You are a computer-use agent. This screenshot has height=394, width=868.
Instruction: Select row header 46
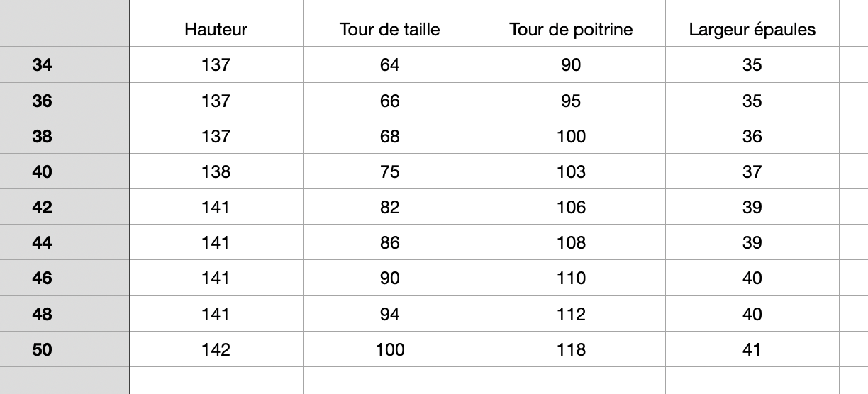[65, 278]
